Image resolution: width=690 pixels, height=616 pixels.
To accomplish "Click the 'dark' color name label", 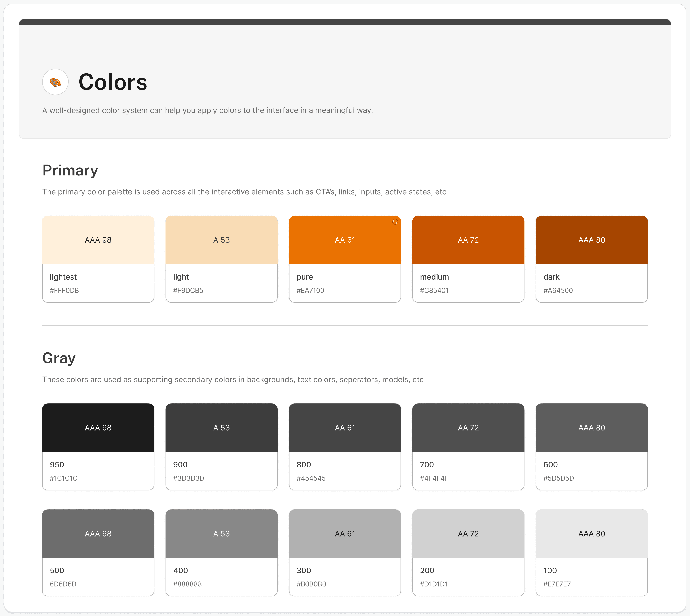I will tap(552, 277).
